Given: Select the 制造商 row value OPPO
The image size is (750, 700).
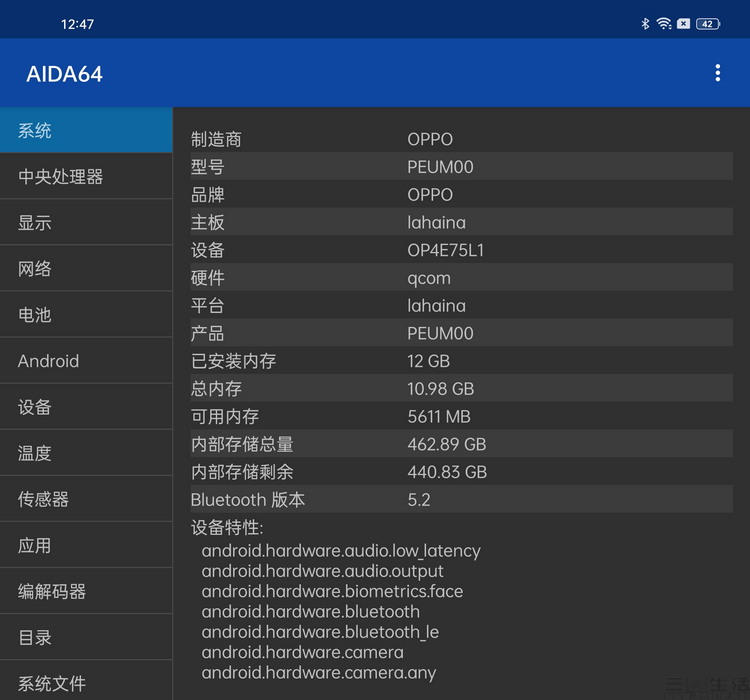Looking at the screenshot, I should pyautogui.click(x=430, y=139).
